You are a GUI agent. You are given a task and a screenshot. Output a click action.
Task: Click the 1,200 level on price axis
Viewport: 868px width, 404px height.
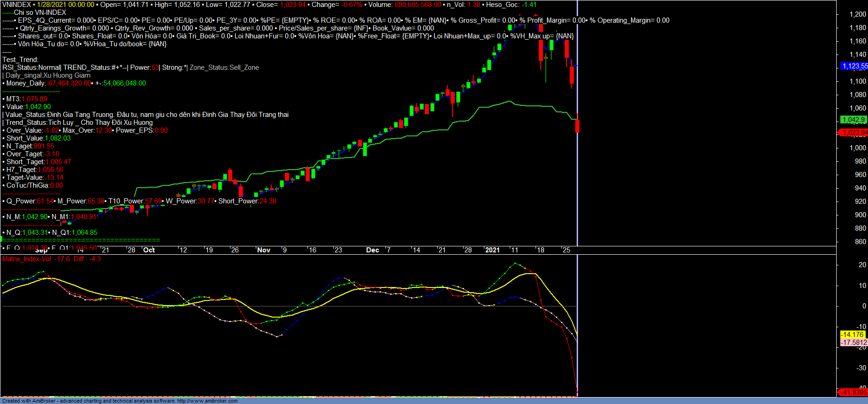pyautogui.click(x=857, y=14)
